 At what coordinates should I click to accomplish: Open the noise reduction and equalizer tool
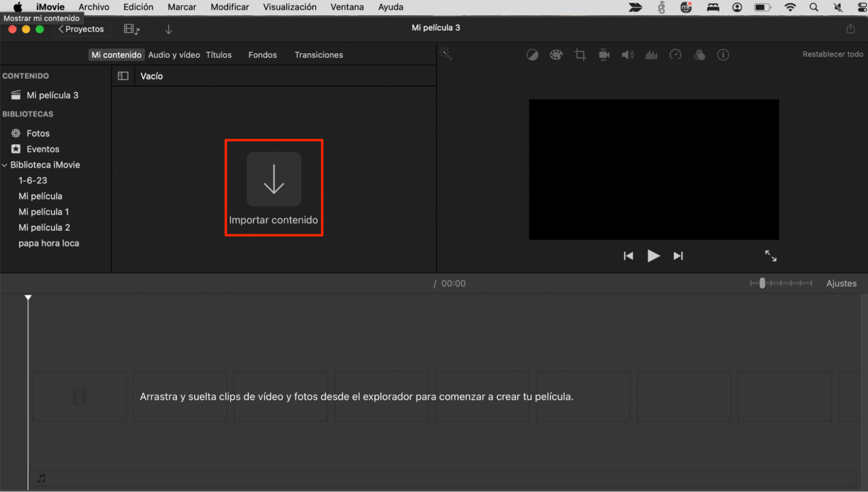click(x=651, y=55)
